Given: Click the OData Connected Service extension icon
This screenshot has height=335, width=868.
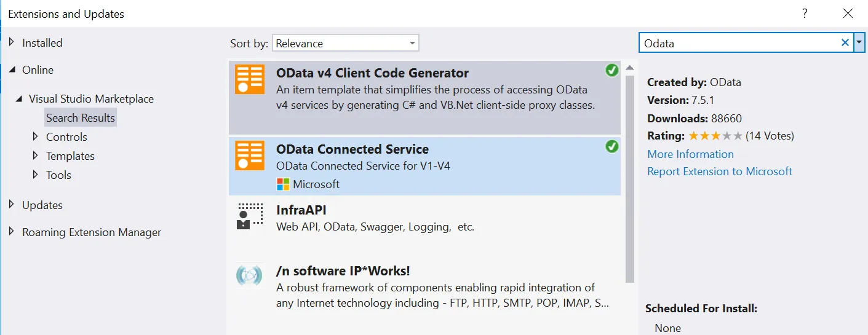Looking at the screenshot, I should point(249,156).
